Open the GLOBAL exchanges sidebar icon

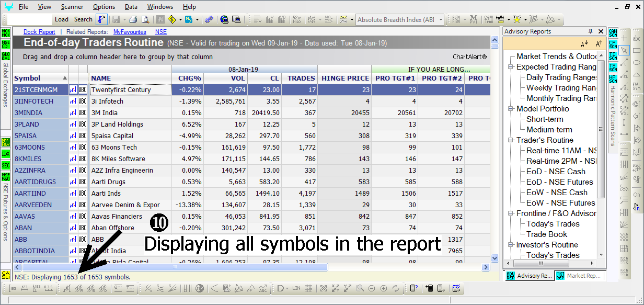point(5,55)
